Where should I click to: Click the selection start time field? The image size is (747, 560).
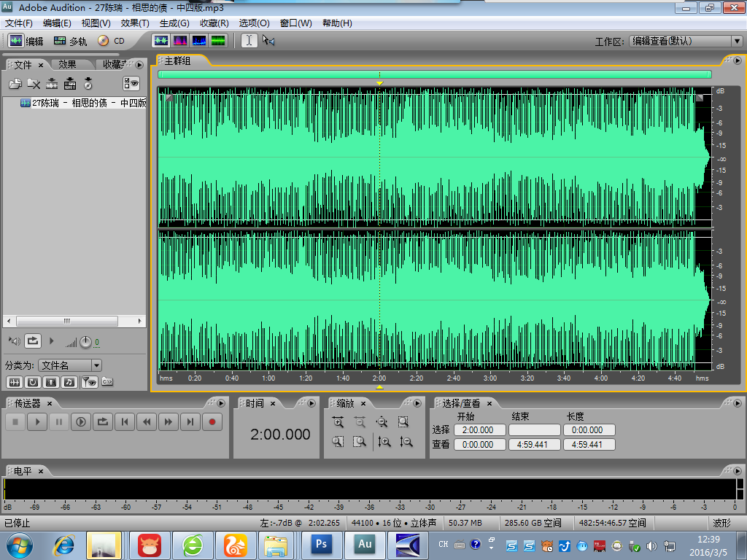click(x=480, y=430)
